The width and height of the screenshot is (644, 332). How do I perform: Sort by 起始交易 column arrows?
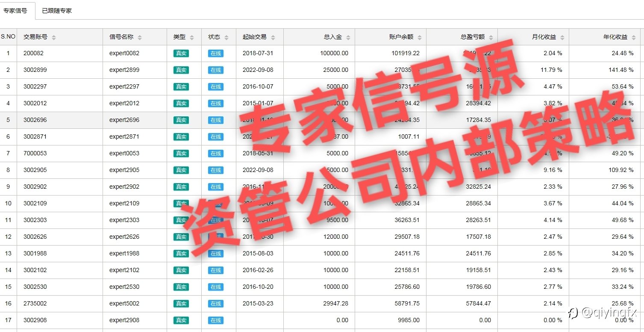273,38
